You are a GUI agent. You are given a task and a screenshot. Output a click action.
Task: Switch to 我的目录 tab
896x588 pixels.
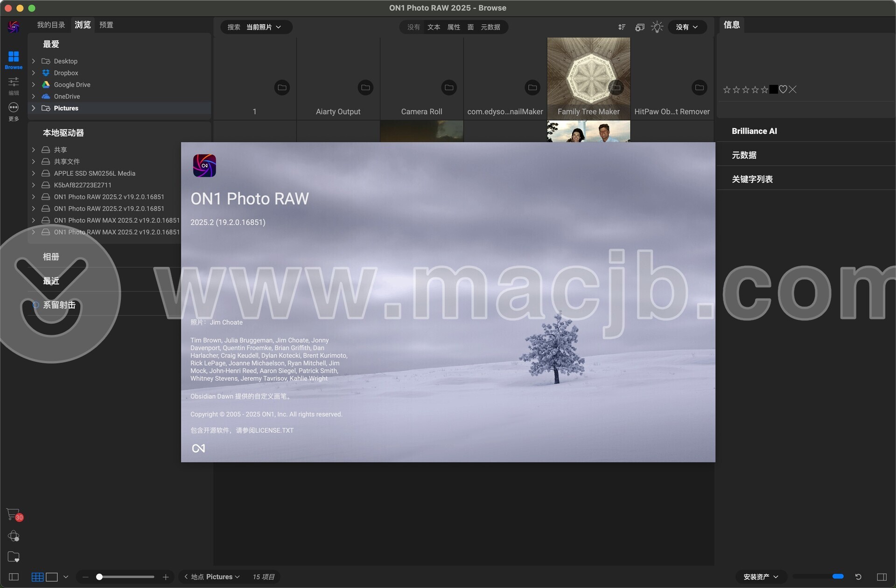tap(51, 25)
